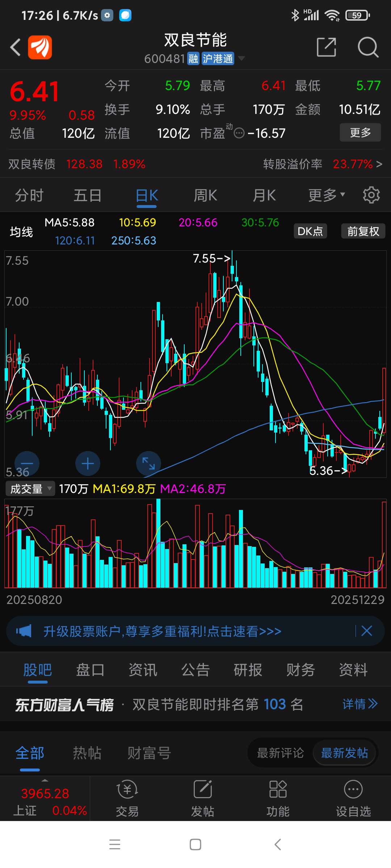Select the 财富号 posts tab
The width and height of the screenshot is (391, 868).
click(149, 753)
